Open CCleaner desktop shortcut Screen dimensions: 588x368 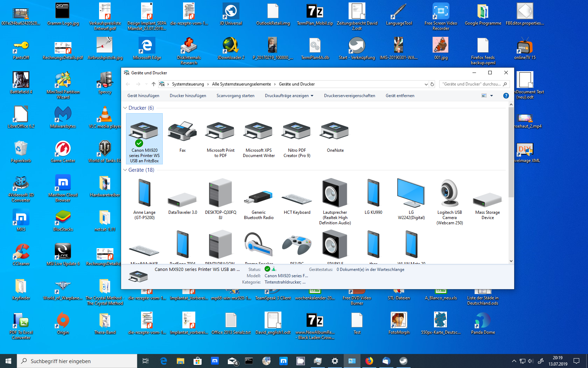[21, 255]
